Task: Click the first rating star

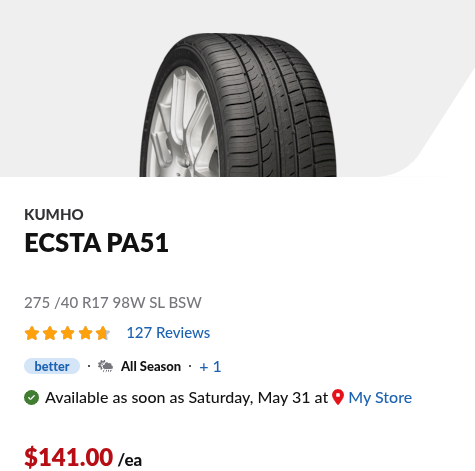Action: tap(32, 333)
